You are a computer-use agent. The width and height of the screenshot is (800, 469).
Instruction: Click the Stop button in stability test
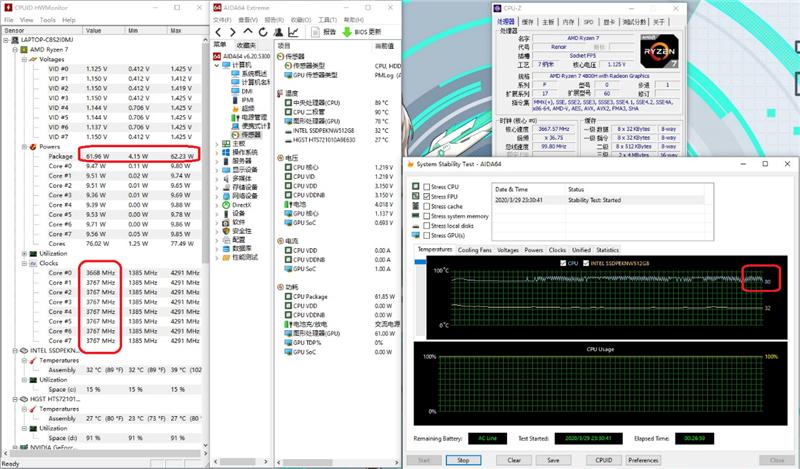coord(463,460)
